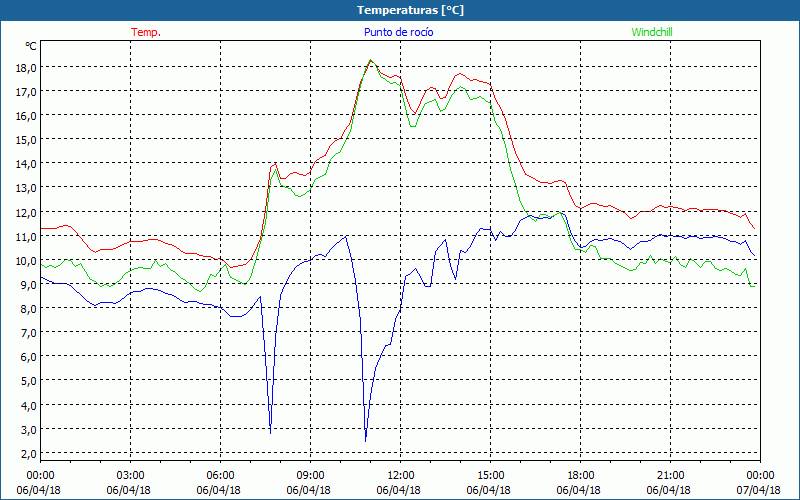Click the '15:00' time label
800x500 pixels.
pos(491,476)
